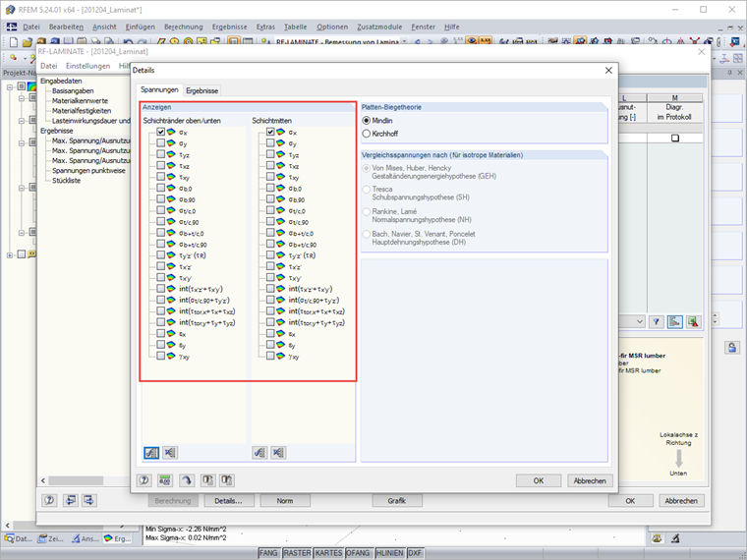Click horizontal scrollbar thumb under RF-LAMINATE tree
The image size is (747, 560).
point(76,480)
